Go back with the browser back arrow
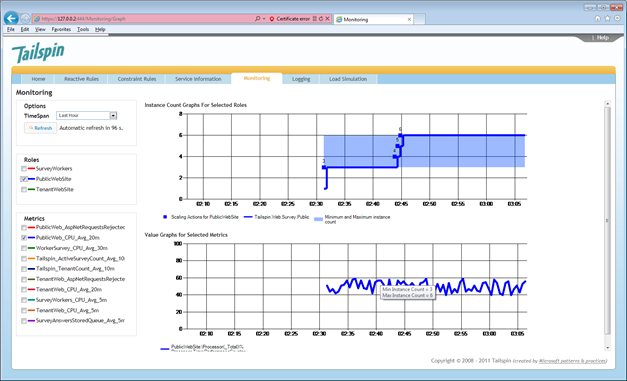Image resolution: width=627 pixels, height=381 pixels. point(11,18)
